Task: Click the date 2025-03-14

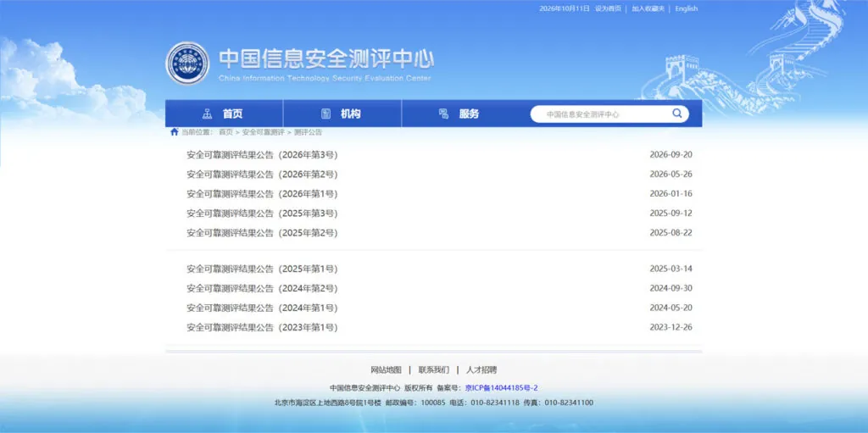Action: (x=671, y=269)
